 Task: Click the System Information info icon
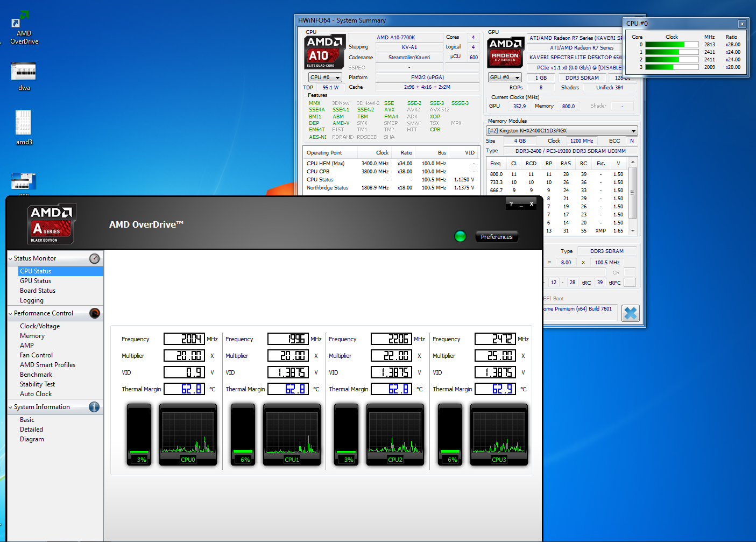pos(94,407)
